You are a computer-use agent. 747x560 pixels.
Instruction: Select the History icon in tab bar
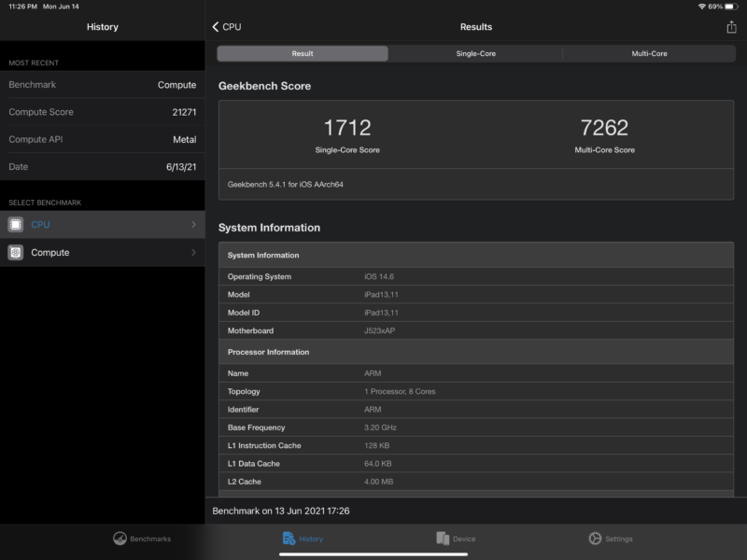pyautogui.click(x=289, y=539)
